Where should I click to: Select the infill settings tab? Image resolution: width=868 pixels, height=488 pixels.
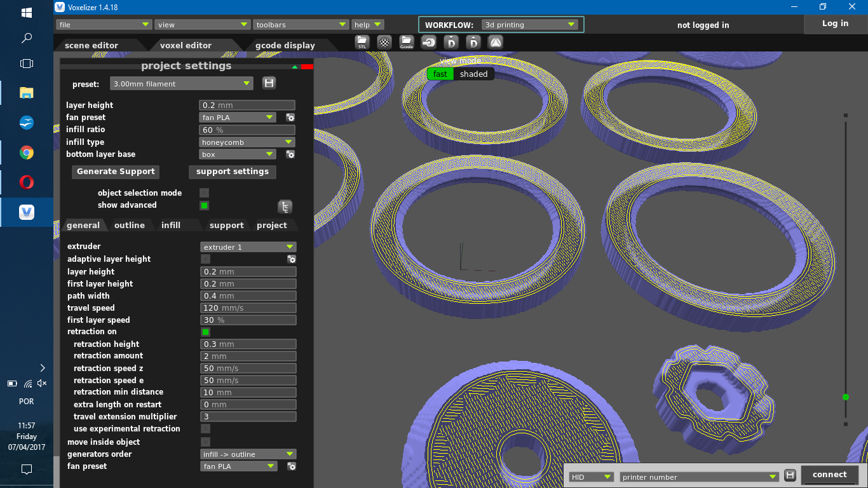(x=171, y=226)
